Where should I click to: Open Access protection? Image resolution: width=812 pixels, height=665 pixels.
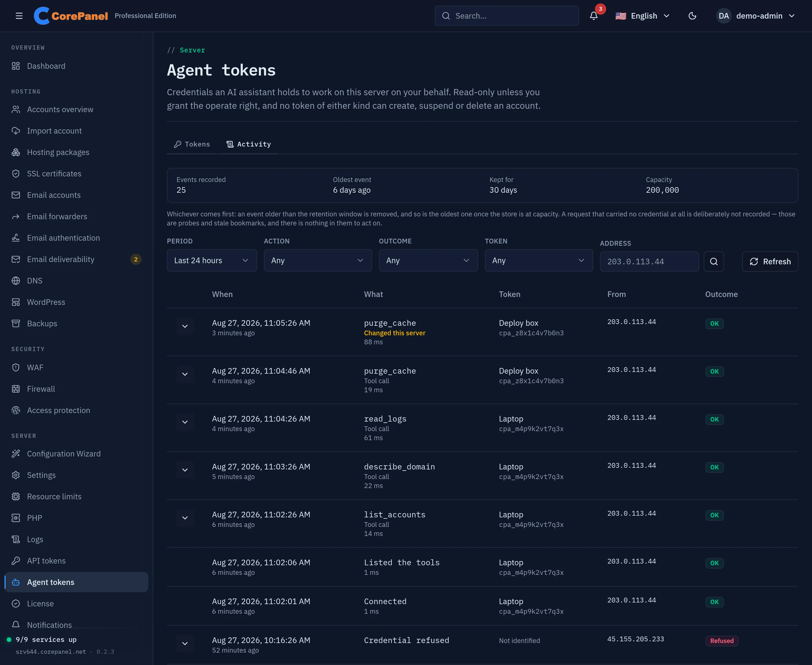76,411
